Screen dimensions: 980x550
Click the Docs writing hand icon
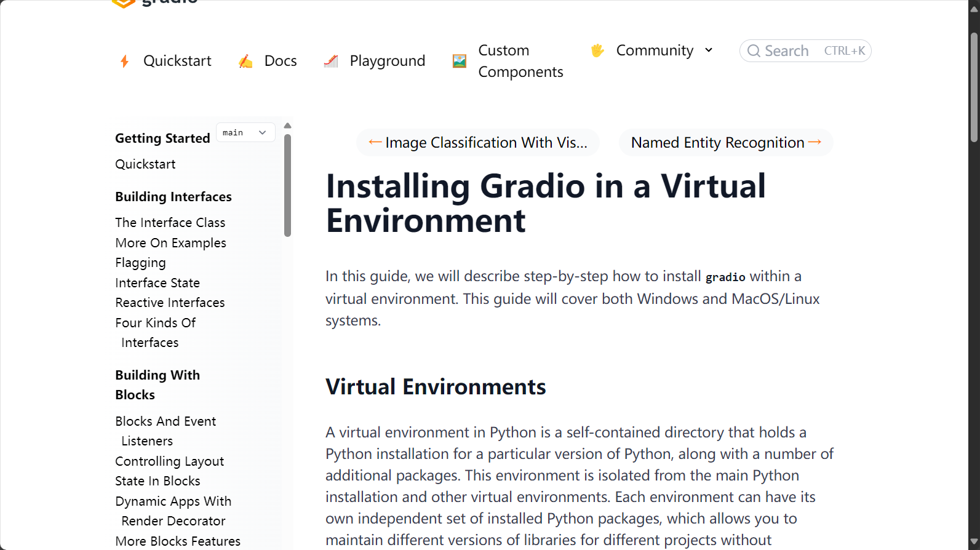(x=245, y=61)
